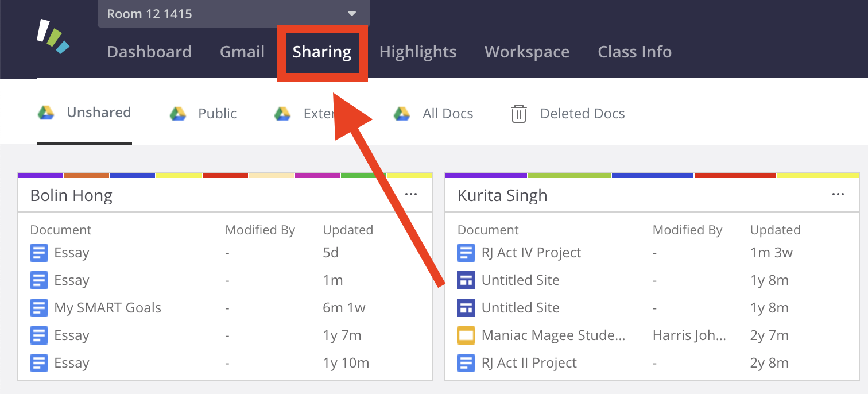Open Bolin Hong's Essay updated 1y 10m

tap(72, 363)
